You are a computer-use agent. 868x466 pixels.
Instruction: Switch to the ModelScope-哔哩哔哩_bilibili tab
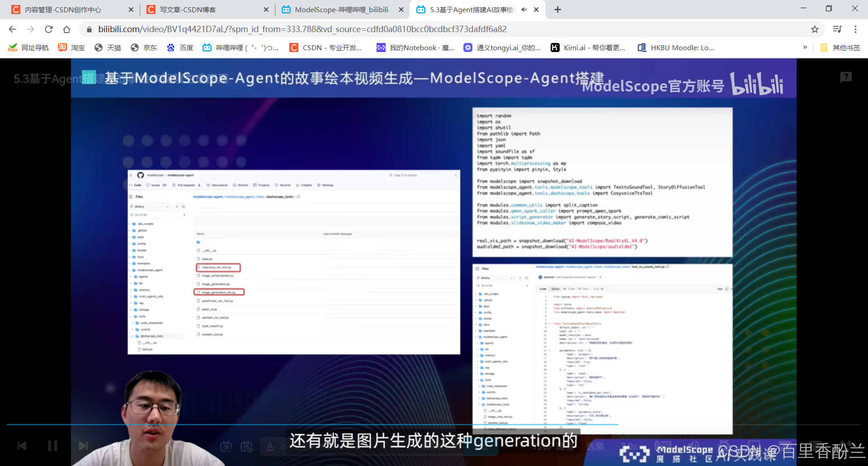pyautogui.click(x=342, y=10)
